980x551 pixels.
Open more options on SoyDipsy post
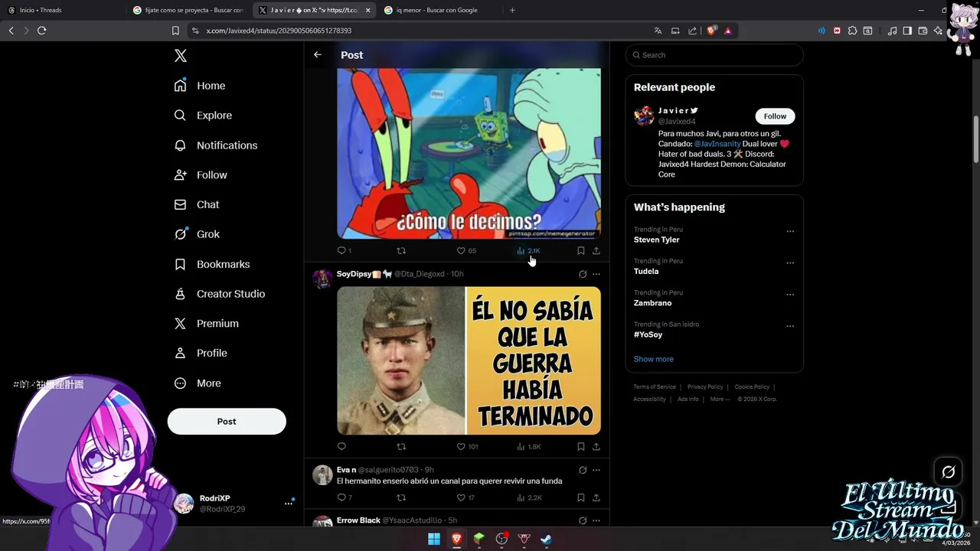coord(596,274)
